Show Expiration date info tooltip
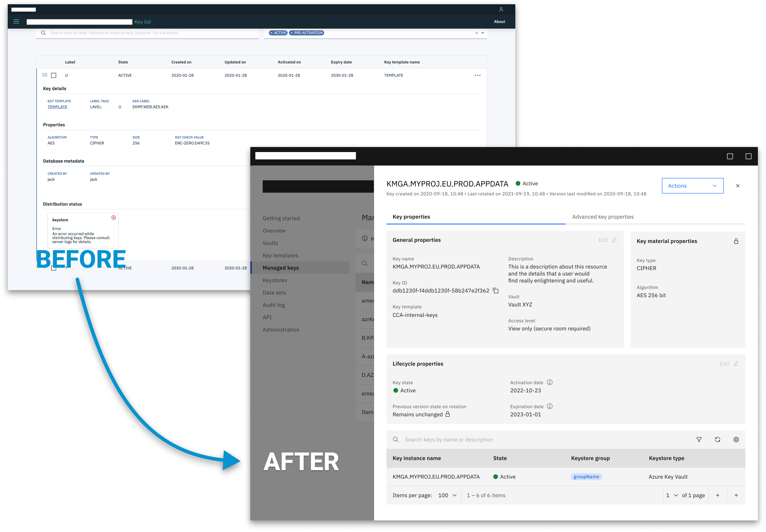The width and height of the screenshot is (766, 532). click(x=550, y=406)
